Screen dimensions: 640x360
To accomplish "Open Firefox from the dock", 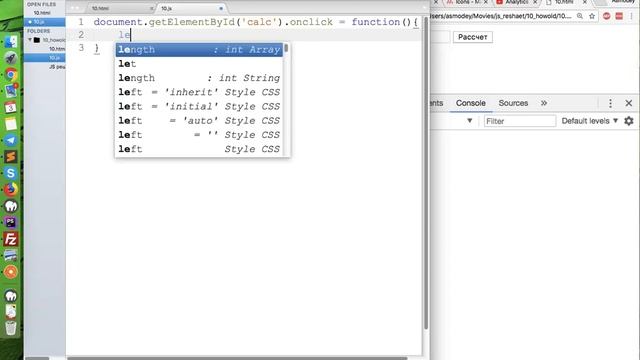I will pos(11,189).
